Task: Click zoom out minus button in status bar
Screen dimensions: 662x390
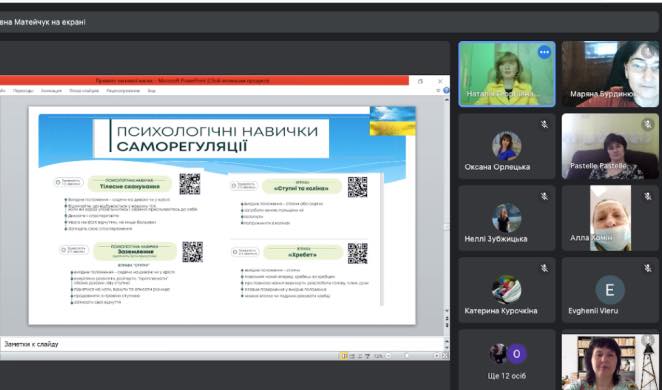Action: pyautogui.click(x=388, y=356)
